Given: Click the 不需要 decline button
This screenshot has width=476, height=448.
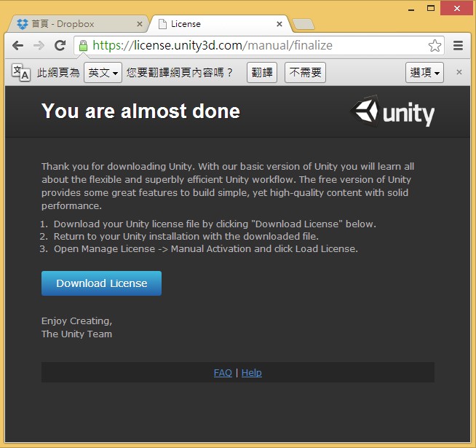Looking at the screenshot, I should point(305,72).
